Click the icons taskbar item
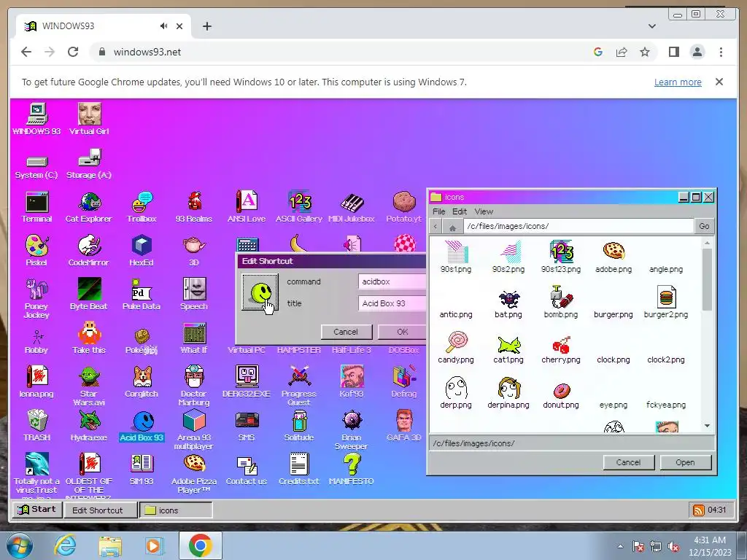 pyautogui.click(x=177, y=510)
